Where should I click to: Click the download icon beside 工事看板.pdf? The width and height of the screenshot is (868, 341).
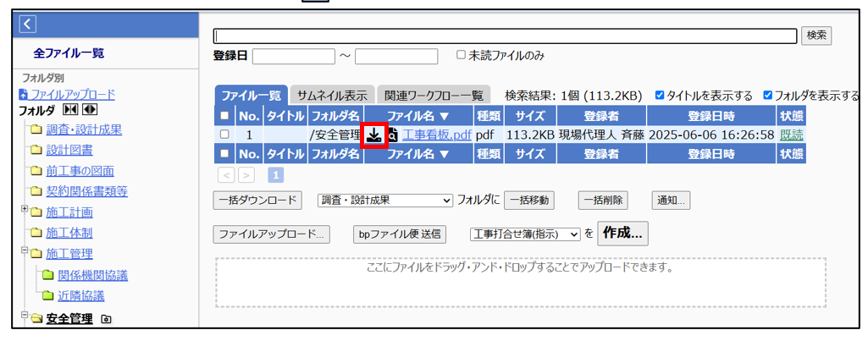click(x=374, y=135)
